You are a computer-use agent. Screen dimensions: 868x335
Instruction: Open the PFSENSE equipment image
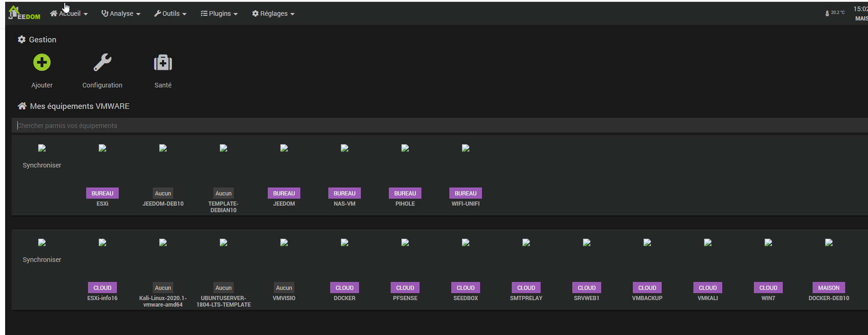click(405, 243)
